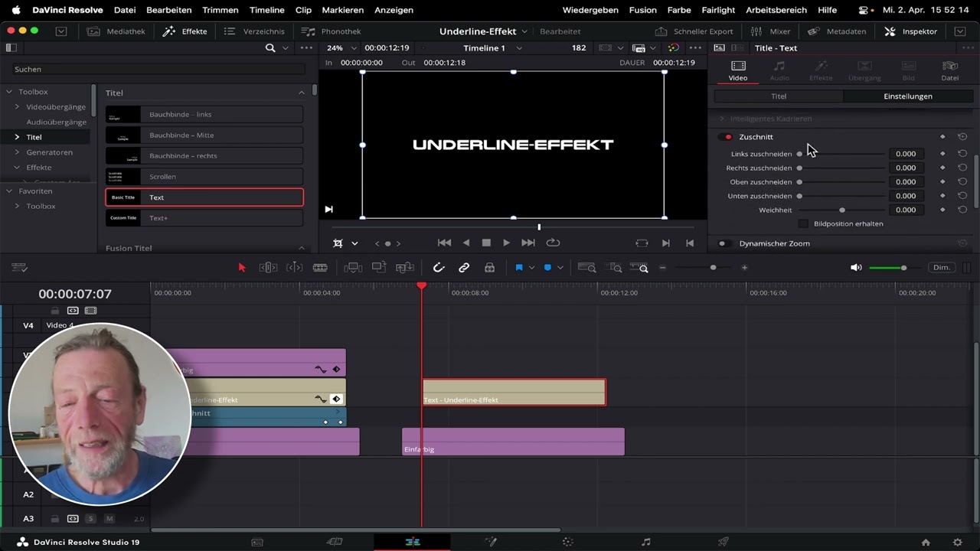The width and height of the screenshot is (980, 551).
Task: Open the Mixer panel
Action: 770,31
